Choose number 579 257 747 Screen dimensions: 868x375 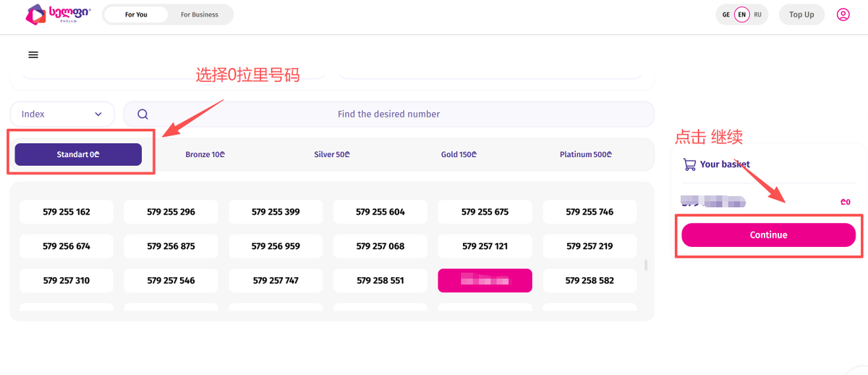pyautogui.click(x=276, y=280)
